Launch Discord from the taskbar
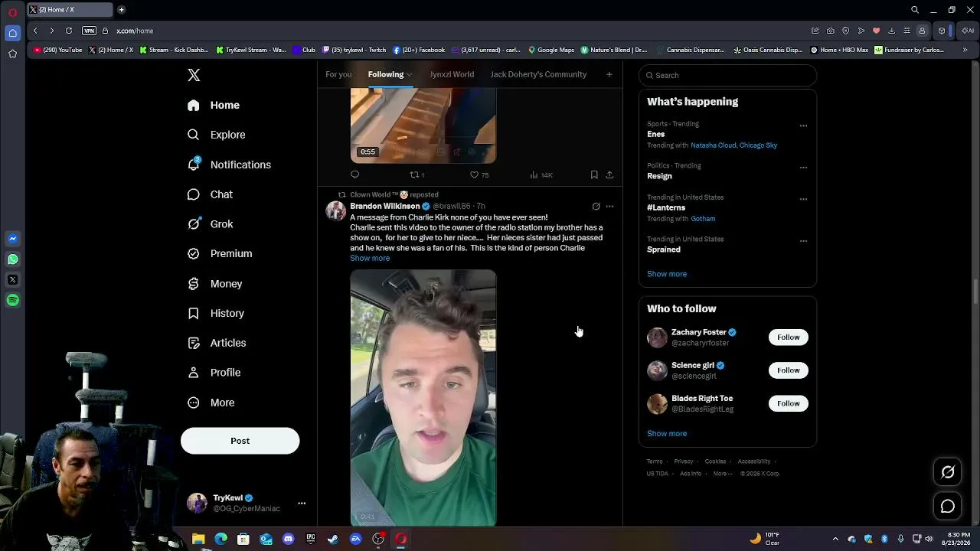Viewport: 980px width, 551px height. pyautogui.click(x=288, y=539)
